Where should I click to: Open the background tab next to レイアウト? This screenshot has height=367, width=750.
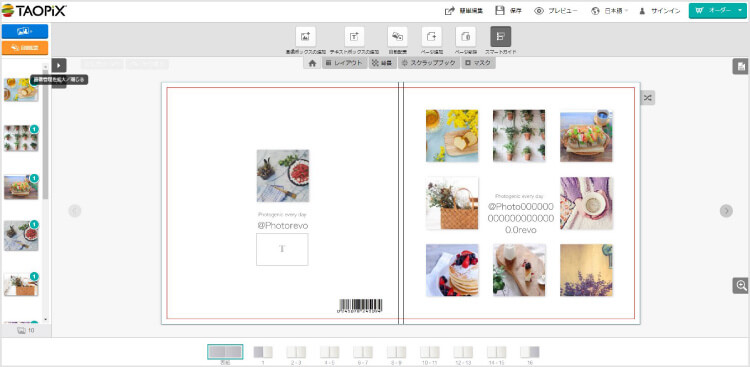click(383, 63)
